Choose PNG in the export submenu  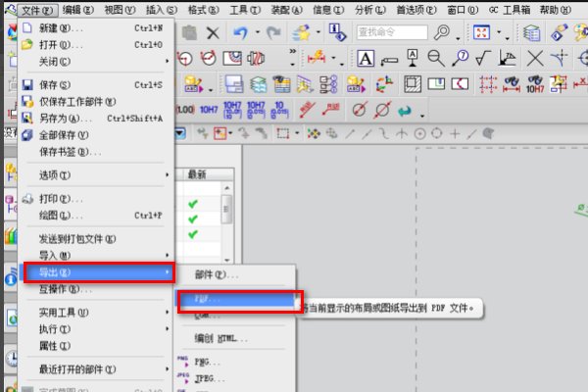pos(235,362)
